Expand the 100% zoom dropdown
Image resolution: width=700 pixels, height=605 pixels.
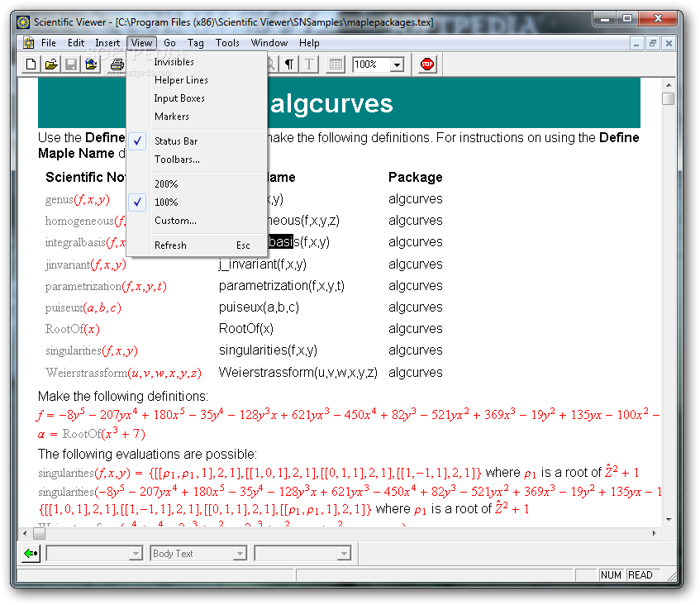point(397,64)
